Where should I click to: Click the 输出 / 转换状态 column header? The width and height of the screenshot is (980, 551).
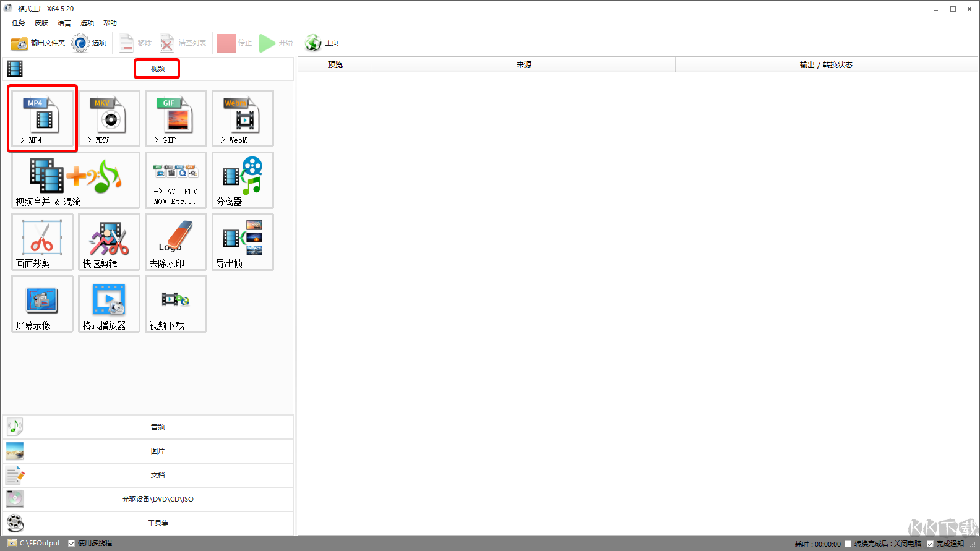coord(826,65)
